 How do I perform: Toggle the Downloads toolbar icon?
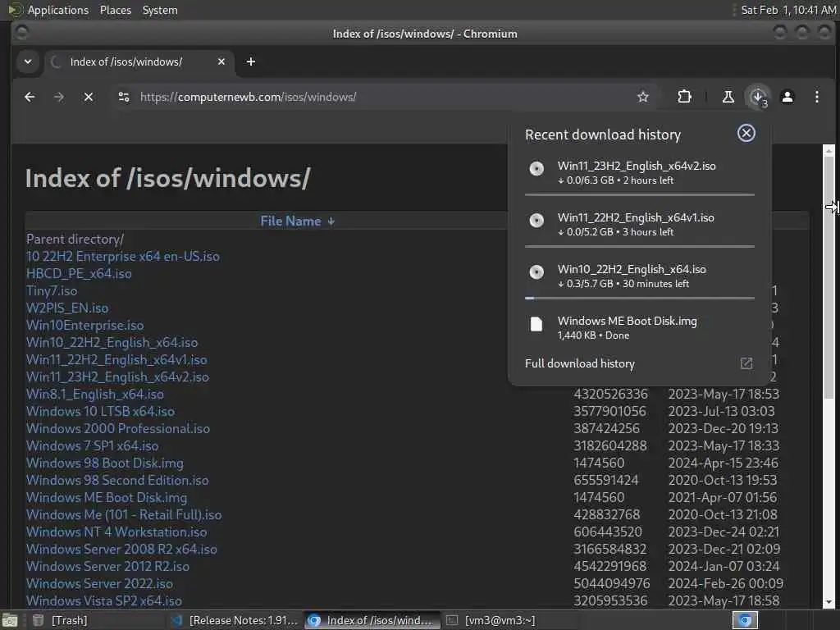757,97
